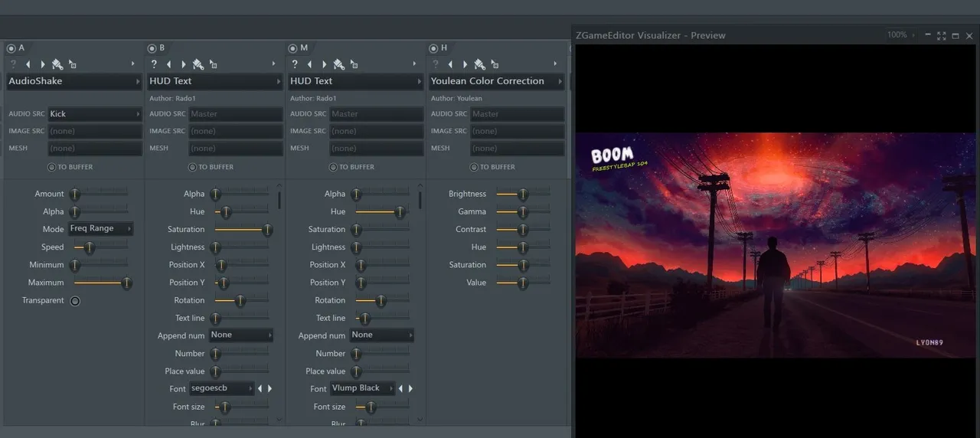Image resolution: width=980 pixels, height=438 pixels.
Task: Toggle layer M enable radio button
Action: click(x=292, y=48)
